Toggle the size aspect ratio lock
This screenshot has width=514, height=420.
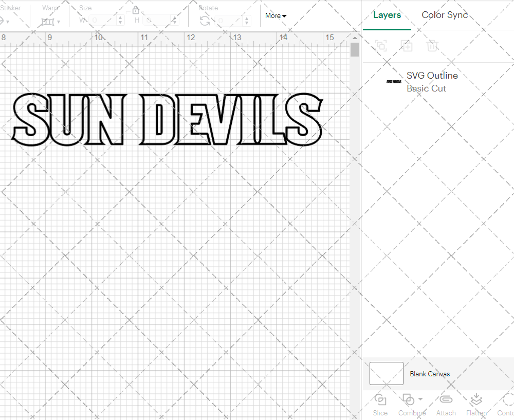(x=136, y=10)
